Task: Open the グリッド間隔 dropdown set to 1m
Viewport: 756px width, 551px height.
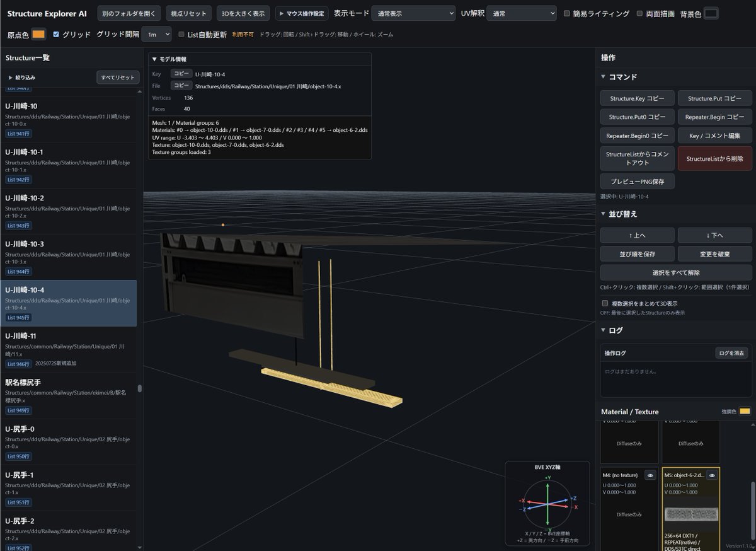Action: coord(157,35)
